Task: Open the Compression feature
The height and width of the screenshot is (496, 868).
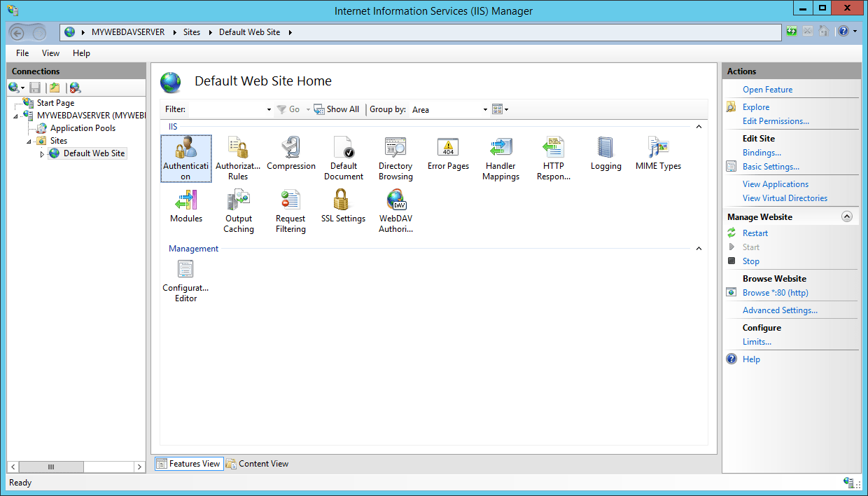Action: point(291,153)
